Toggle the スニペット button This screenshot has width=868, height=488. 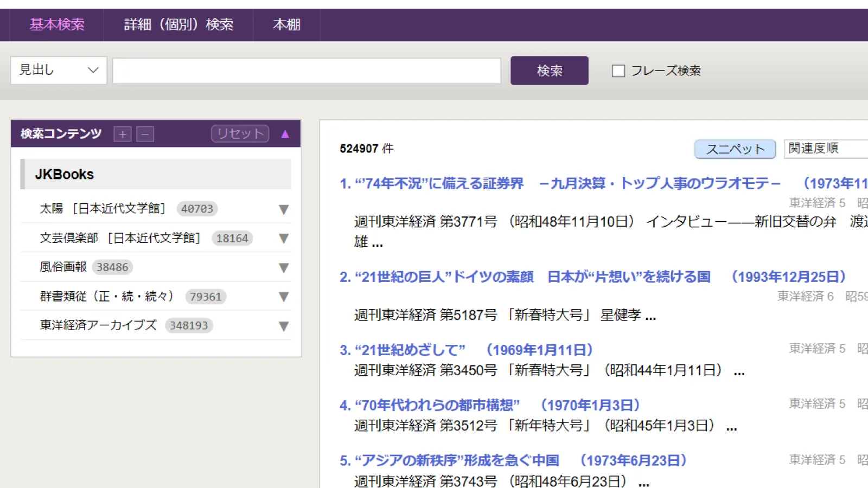[735, 149]
